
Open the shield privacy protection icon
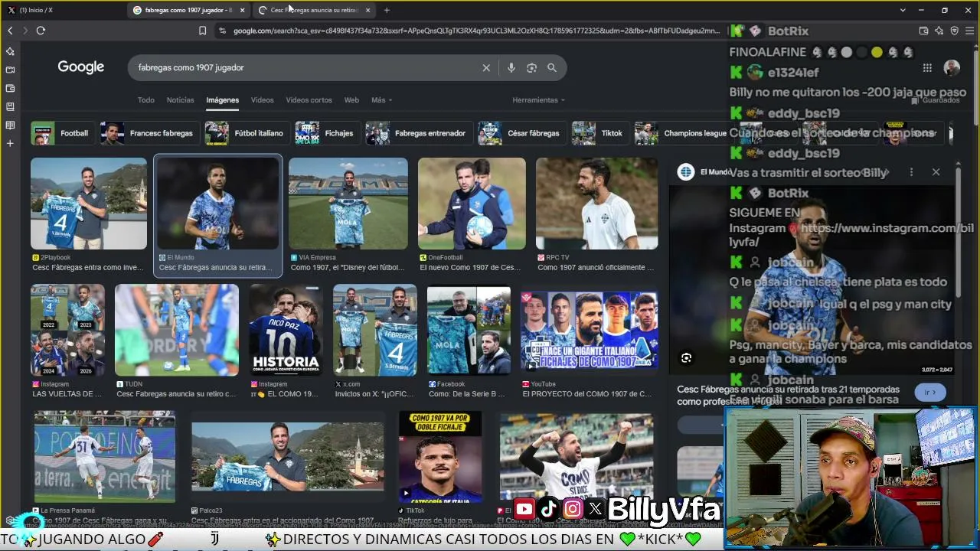click(x=955, y=31)
